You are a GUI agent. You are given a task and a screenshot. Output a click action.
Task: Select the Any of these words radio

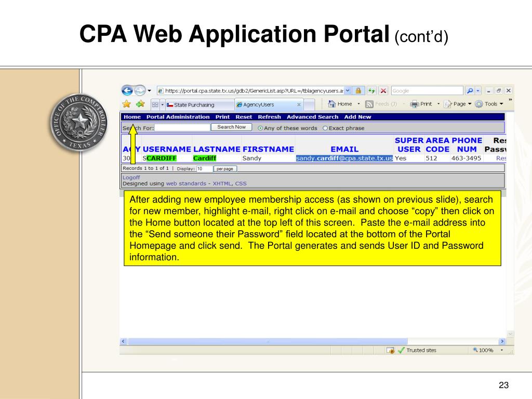(260, 128)
